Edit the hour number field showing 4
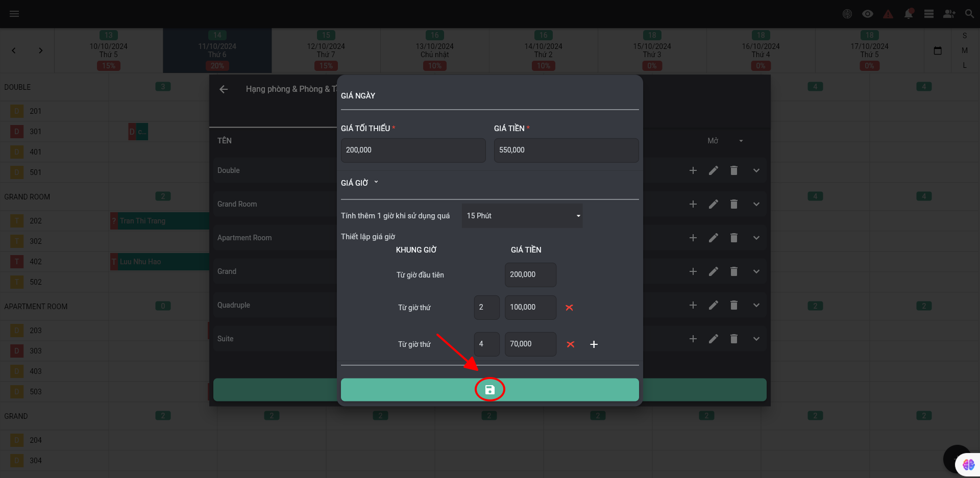Screen dimensions: 980x478 (x=486, y=344)
